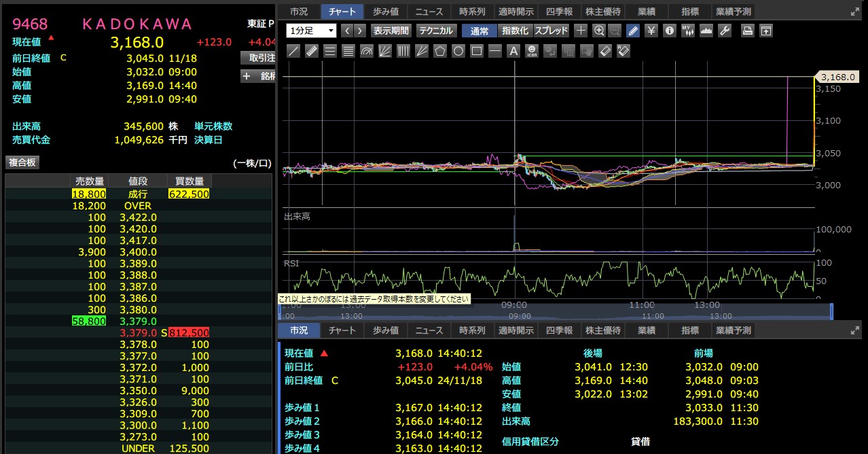The width and height of the screenshot is (868, 454).
Task: Switch lower panel to チャート tab
Action: [x=342, y=330]
